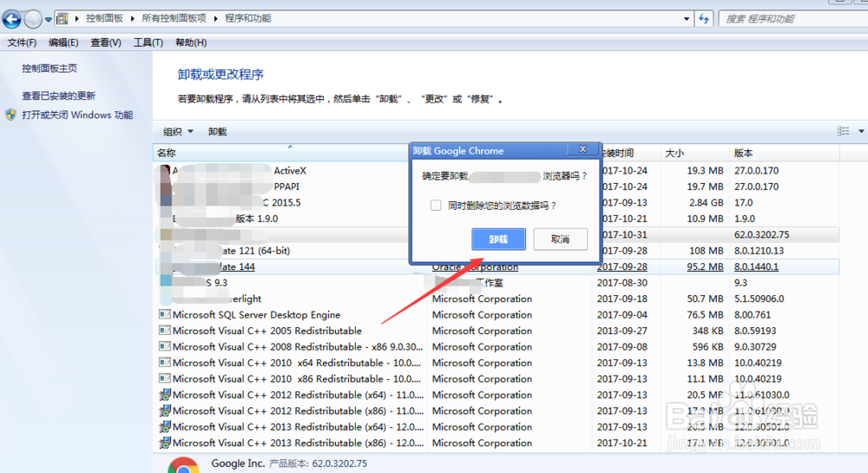The width and height of the screenshot is (868, 473).
Task: Click icon of Visual C++ 2013 (x64) entry
Action: pyautogui.click(x=164, y=427)
